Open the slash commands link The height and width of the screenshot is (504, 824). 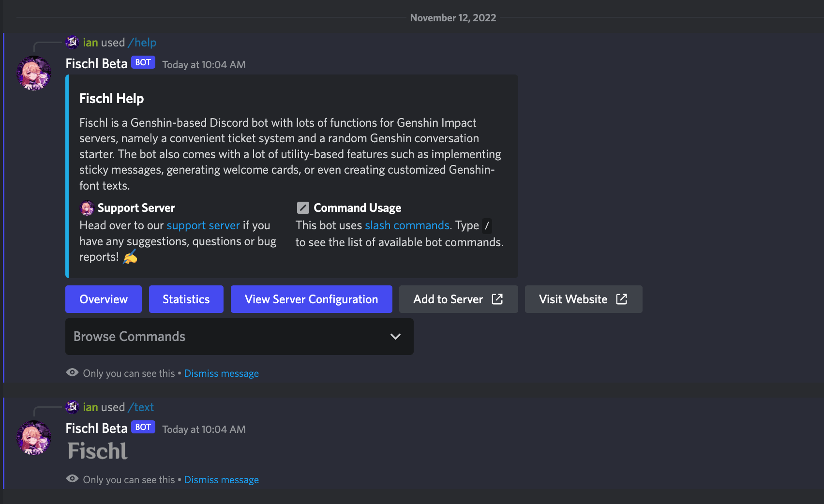pyautogui.click(x=407, y=225)
